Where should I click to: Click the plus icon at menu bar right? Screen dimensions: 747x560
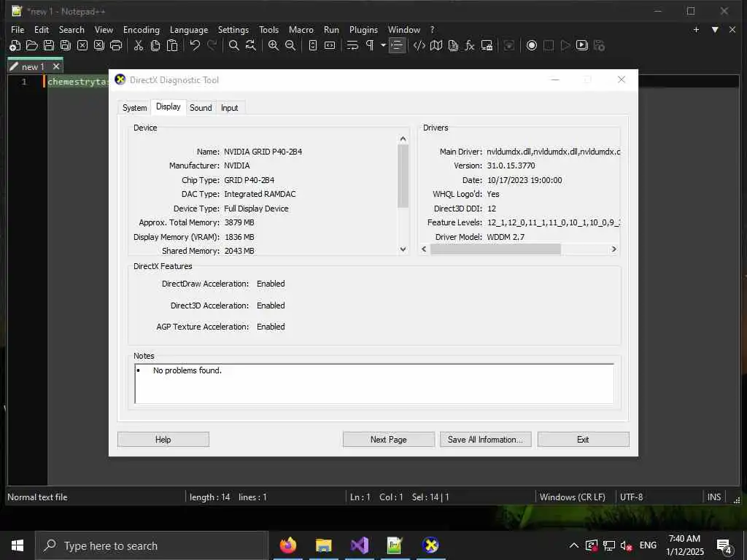coord(696,29)
